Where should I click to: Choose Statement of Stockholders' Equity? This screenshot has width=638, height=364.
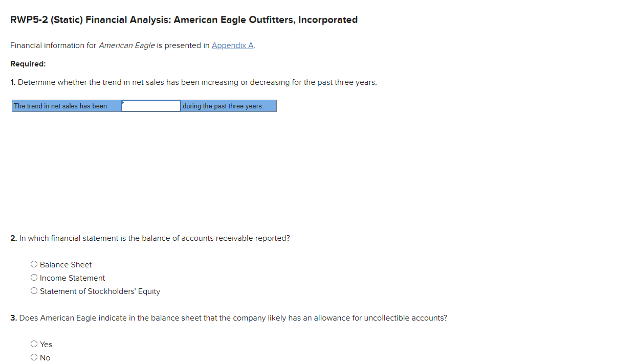point(34,290)
